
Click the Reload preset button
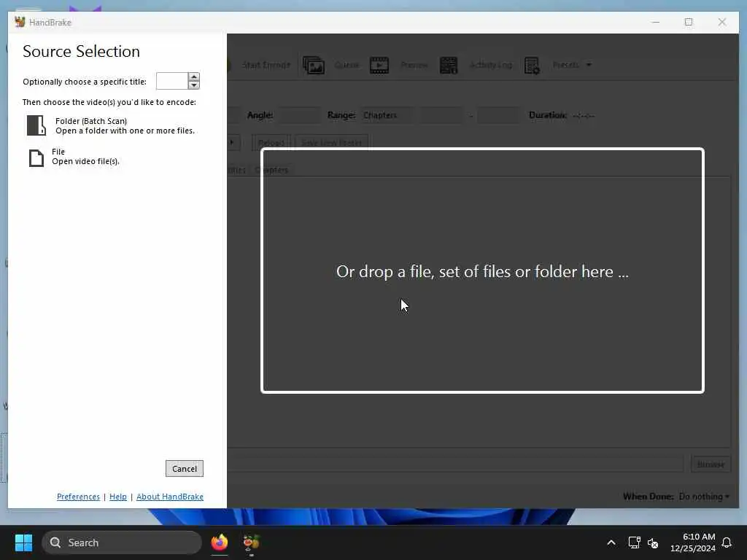point(271,142)
